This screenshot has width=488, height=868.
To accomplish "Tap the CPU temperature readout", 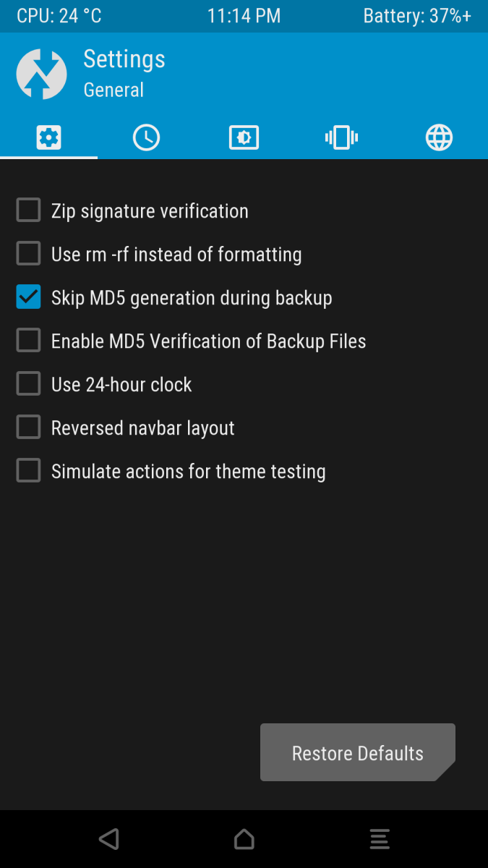I will [59, 16].
